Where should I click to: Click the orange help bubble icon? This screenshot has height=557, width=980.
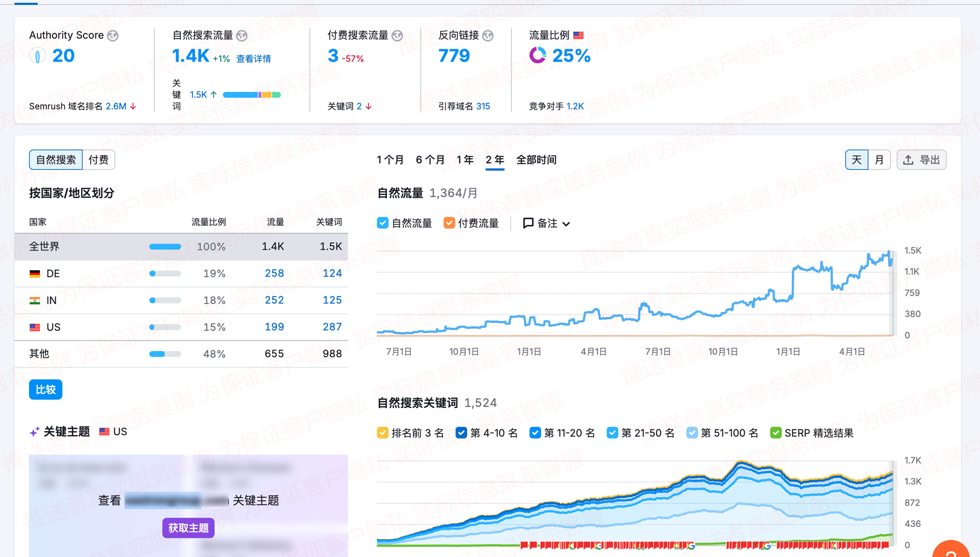(951, 549)
